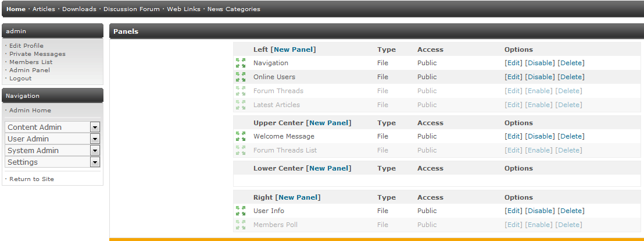Click the move icon beside Navigation panel
The image size is (644, 241).
pyautogui.click(x=241, y=63)
